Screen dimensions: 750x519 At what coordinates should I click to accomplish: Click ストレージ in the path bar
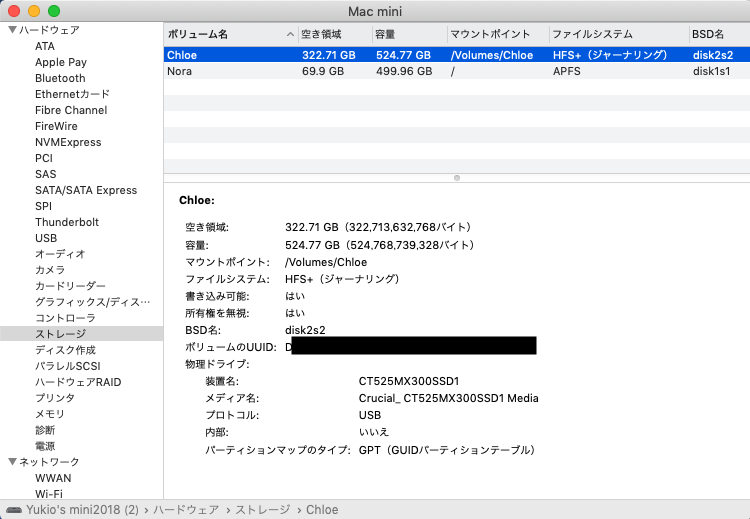[263, 510]
